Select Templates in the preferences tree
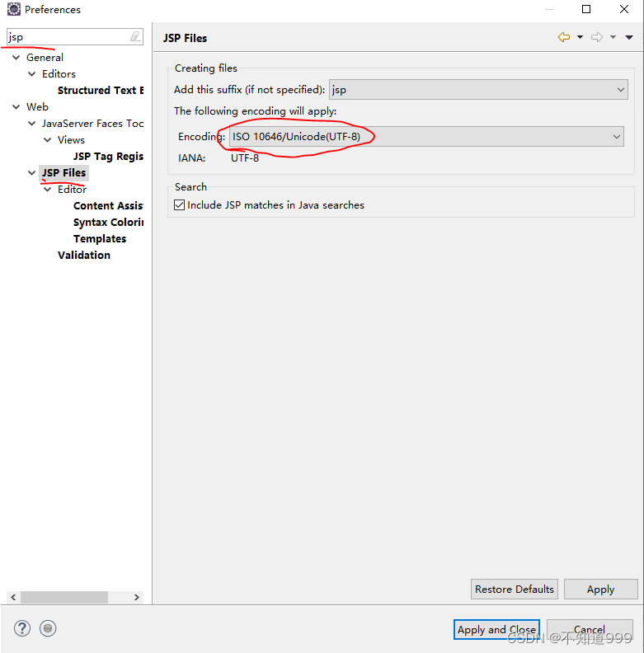 (x=100, y=238)
